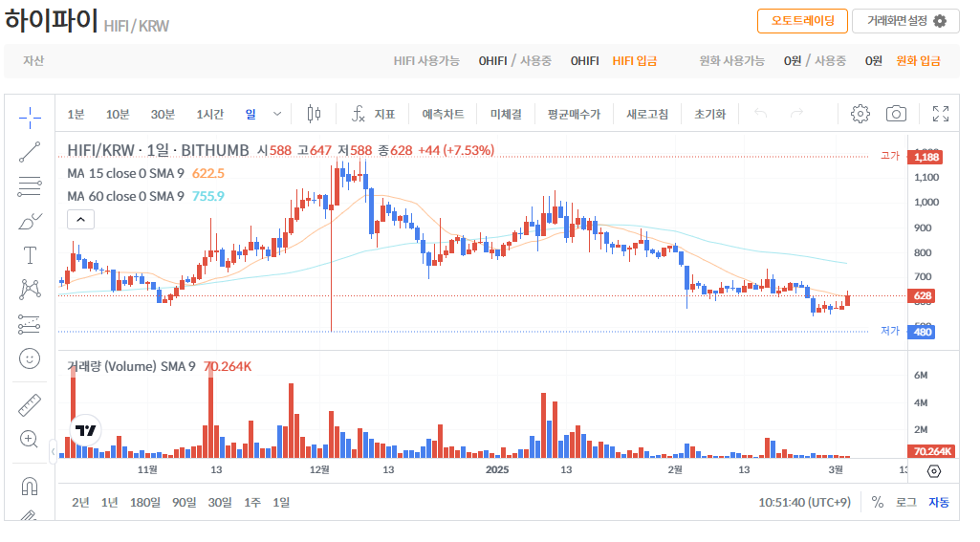This screenshot has height=542, width=980.
Task: Activate the zoom in tool
Action: pos(30,439)
